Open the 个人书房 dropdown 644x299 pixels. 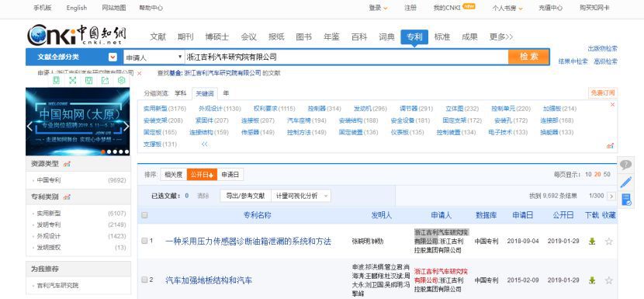[507, 8]
